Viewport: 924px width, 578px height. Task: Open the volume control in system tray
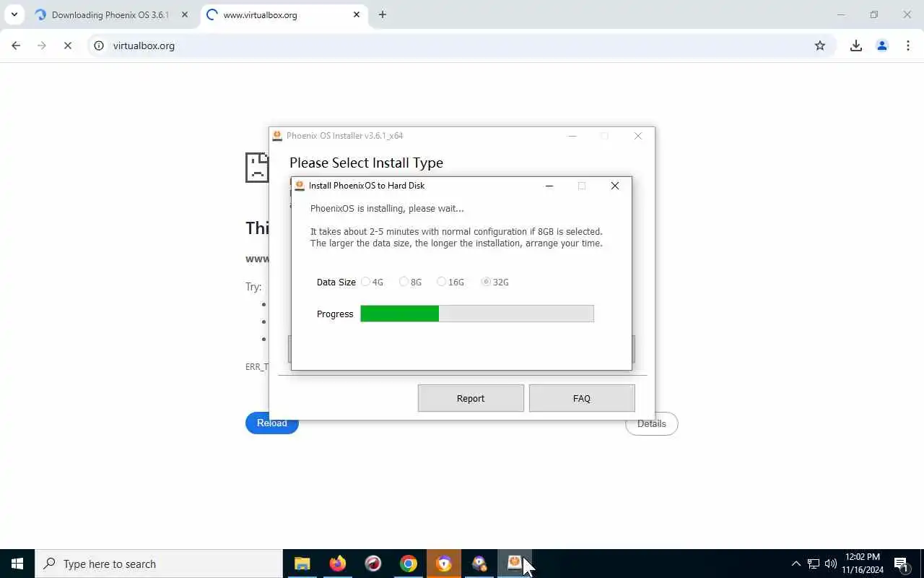point(831,564)
